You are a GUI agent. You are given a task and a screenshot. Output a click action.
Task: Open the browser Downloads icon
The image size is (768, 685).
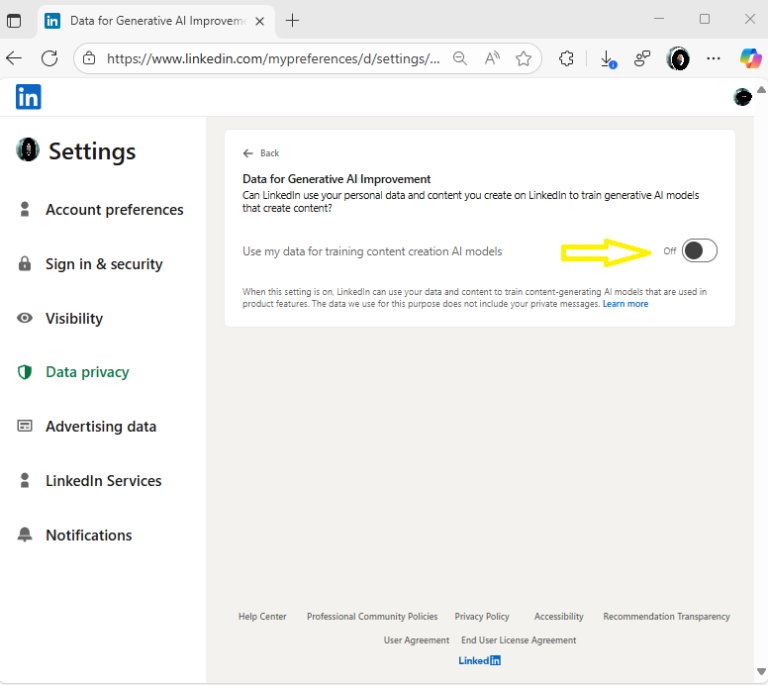click(607, 59)
